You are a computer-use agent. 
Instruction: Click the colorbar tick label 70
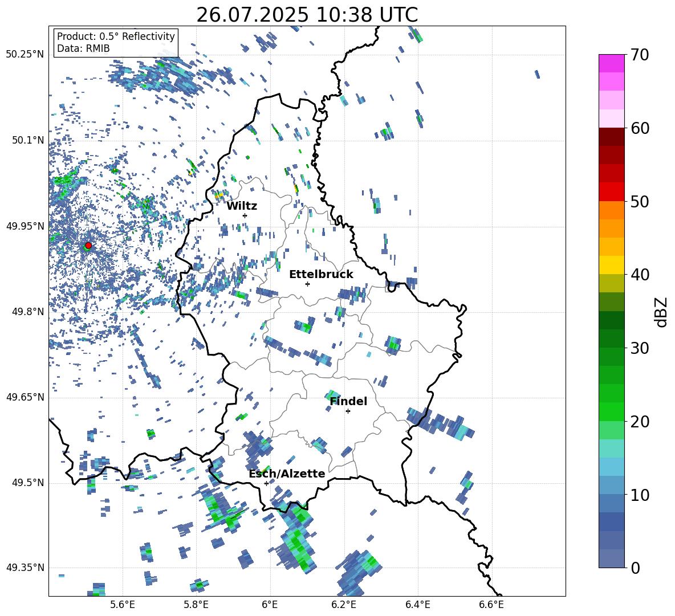click(x=640, y=55)
